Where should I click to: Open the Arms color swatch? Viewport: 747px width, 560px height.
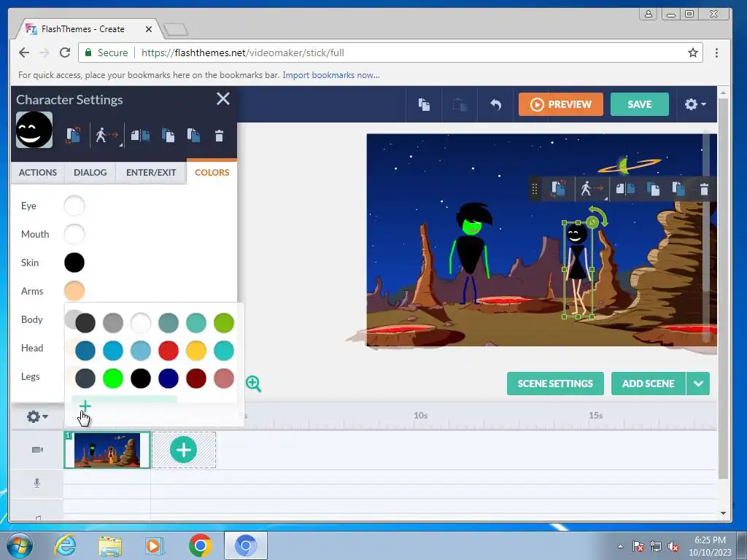pos(74,291)
